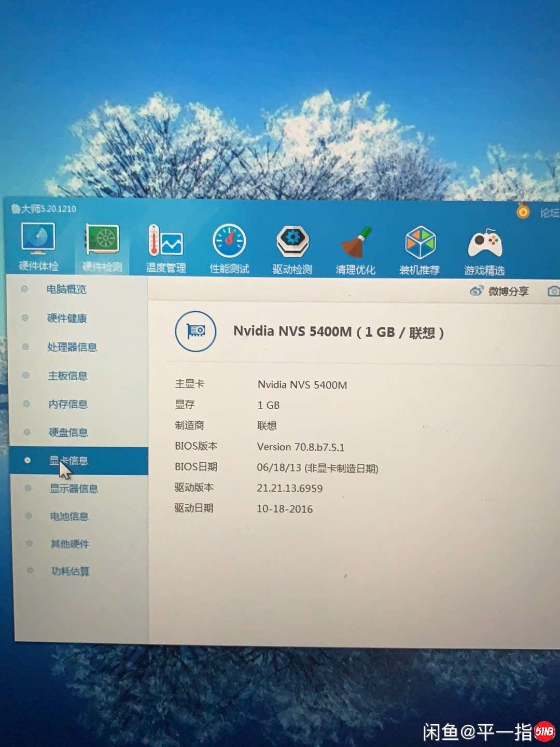Share via 微博分享 link

click(x=499, y=291)
